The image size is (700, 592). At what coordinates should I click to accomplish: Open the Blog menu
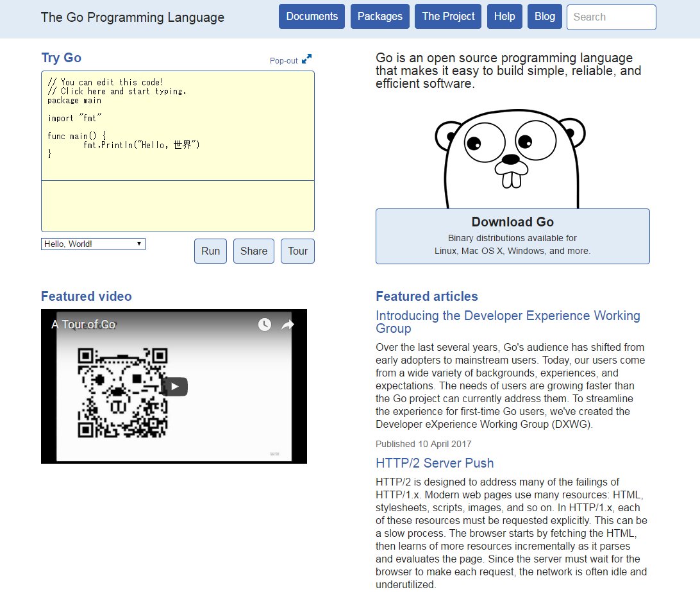click(x=545, y=17)
